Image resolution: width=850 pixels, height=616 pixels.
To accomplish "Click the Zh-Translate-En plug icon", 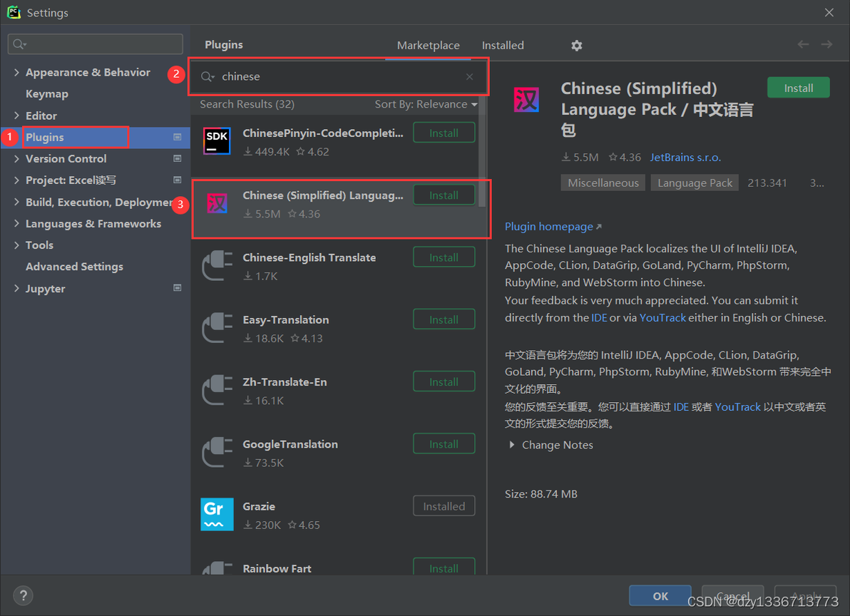I will [x=217, y=390].
